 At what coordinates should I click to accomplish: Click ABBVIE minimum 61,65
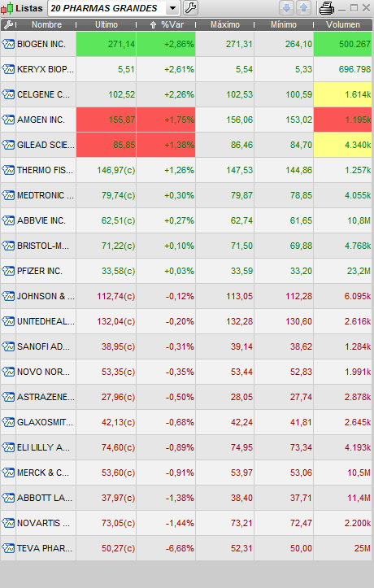pyautogui.click(x=301, y=220)
